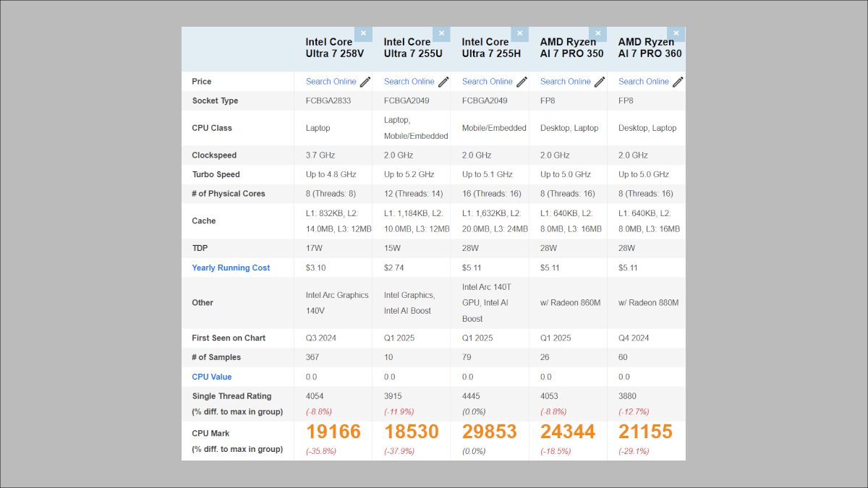This screenshot has width=868, height=488.
Task: Open Search Online for Ultra 7 255U
Action: tap(409, 82)
